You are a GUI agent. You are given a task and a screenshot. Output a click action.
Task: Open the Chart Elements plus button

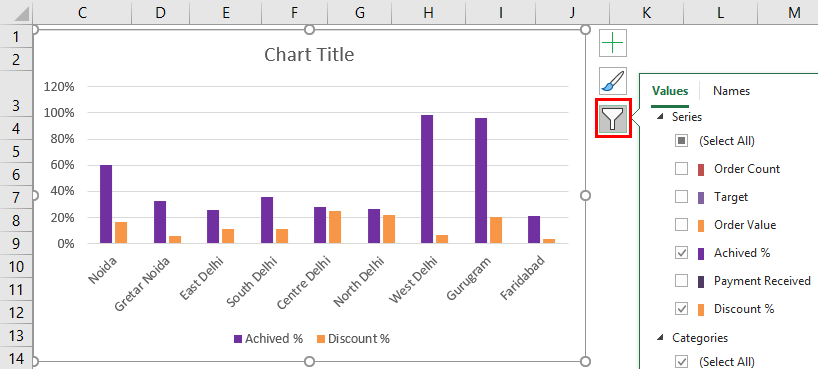coord(613,43)
